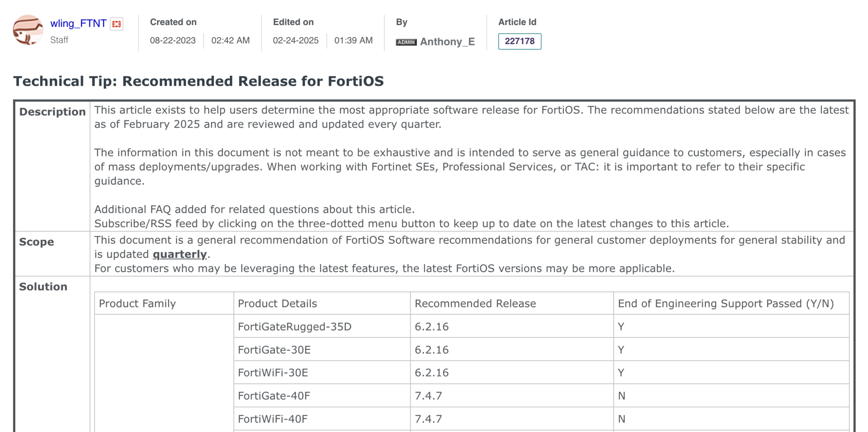Click the Article Id 227178 box
This screenshot has width=868, height=432.
(x=519, y=41)
